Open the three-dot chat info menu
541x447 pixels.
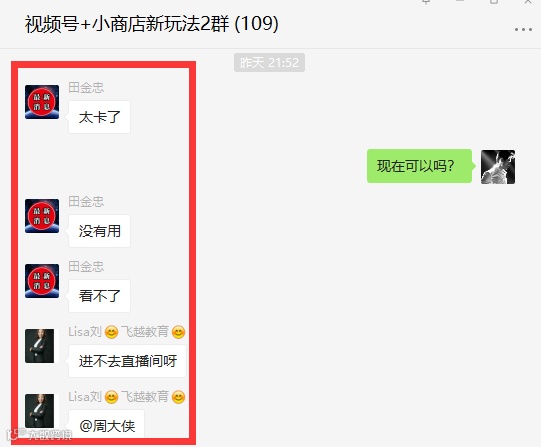523,30
